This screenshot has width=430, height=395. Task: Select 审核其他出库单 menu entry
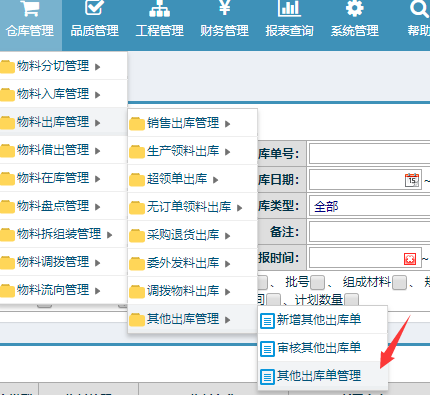pos(323,348)
